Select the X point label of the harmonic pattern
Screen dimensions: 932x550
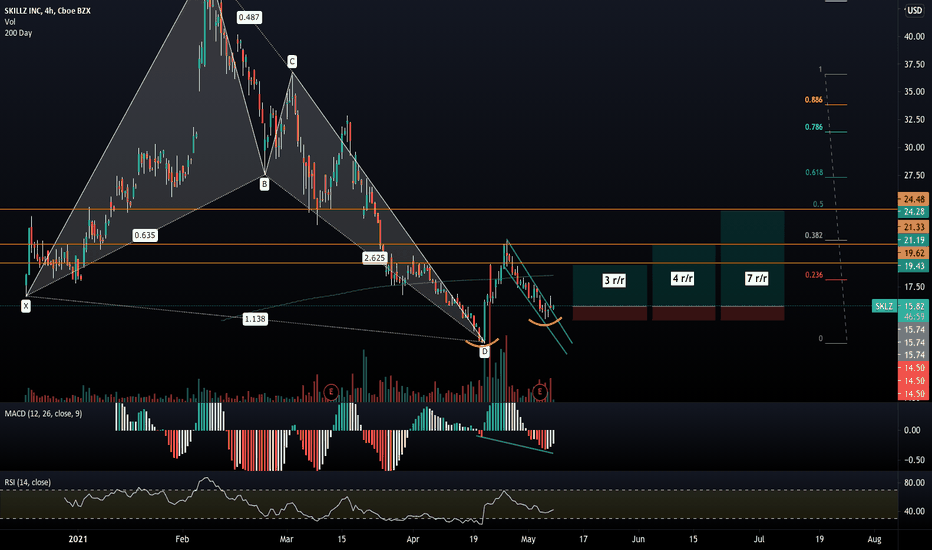pyautogui.click(x=26, y=306)
